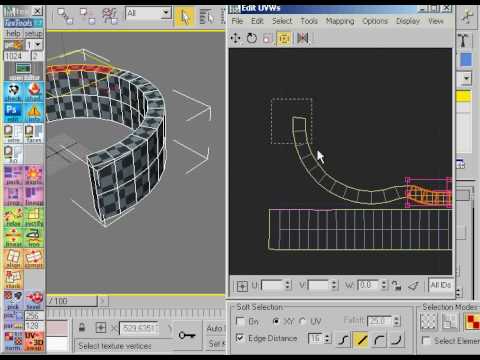This screenshot has height=360, width=480.
Task: Click the U value spinner arrows
Action: click(288, 285)
